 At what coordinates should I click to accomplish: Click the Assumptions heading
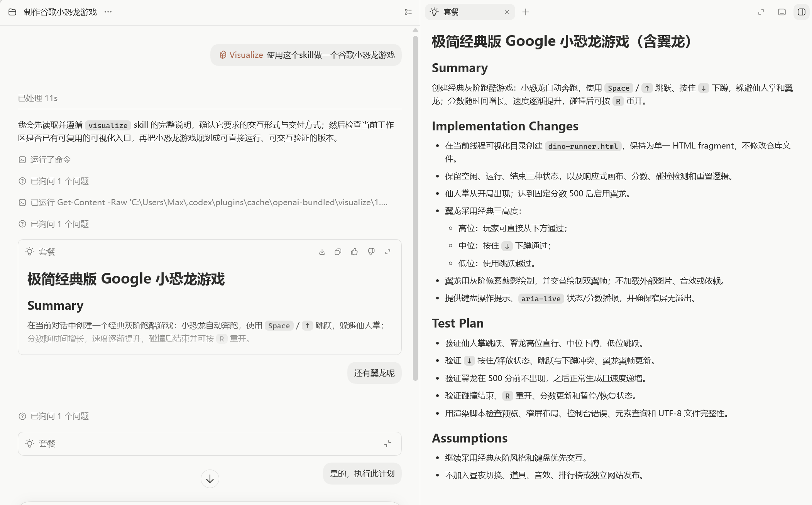point(470,438)
